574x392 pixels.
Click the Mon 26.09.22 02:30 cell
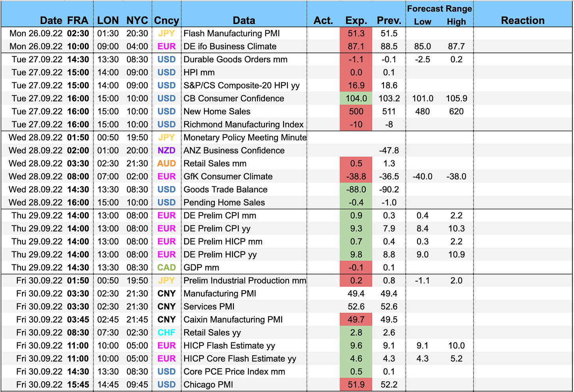[49, 33]
